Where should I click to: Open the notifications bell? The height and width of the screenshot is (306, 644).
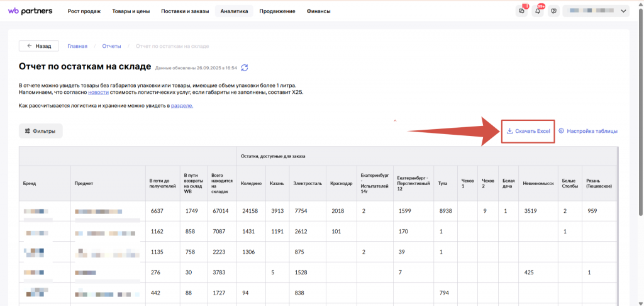pos(538,11)
